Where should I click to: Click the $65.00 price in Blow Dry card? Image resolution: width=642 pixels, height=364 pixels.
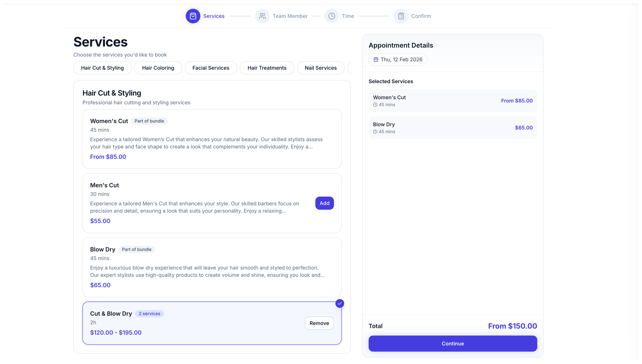100,285
